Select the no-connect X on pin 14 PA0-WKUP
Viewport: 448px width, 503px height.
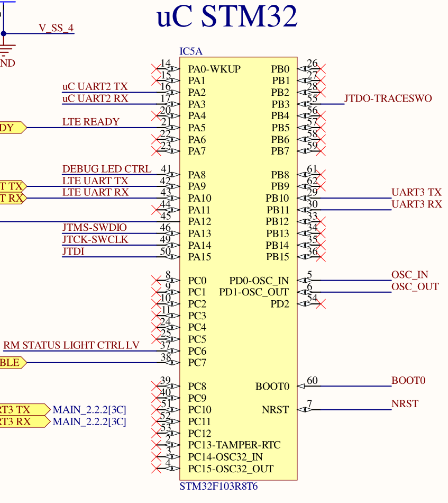pyautogui.click(x=157, y=69)
